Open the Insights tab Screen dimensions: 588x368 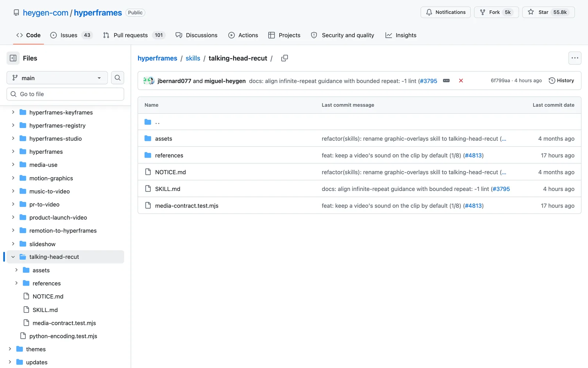pos(401,35)
